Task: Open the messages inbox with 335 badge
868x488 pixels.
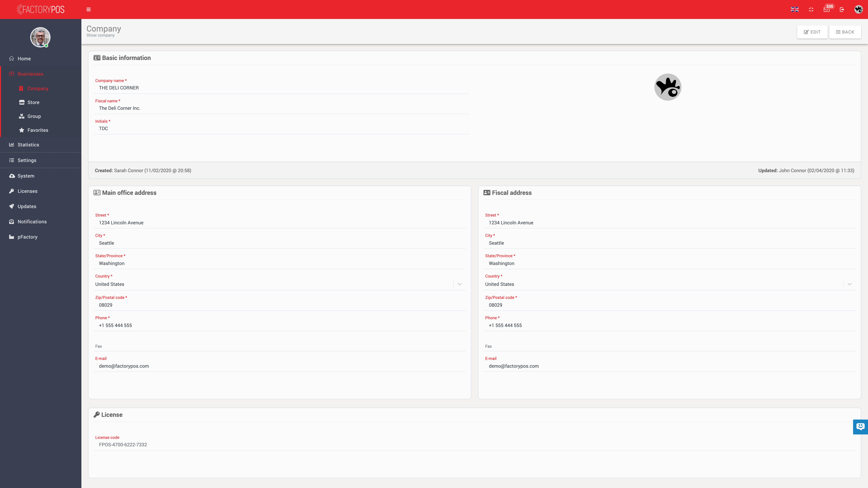Action: tap(827, 9)
